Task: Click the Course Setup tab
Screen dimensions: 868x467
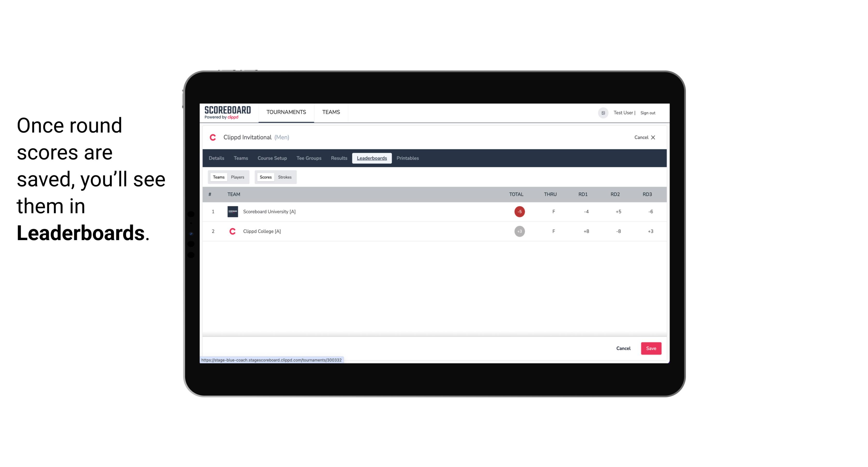Action: tap(272, 158)
